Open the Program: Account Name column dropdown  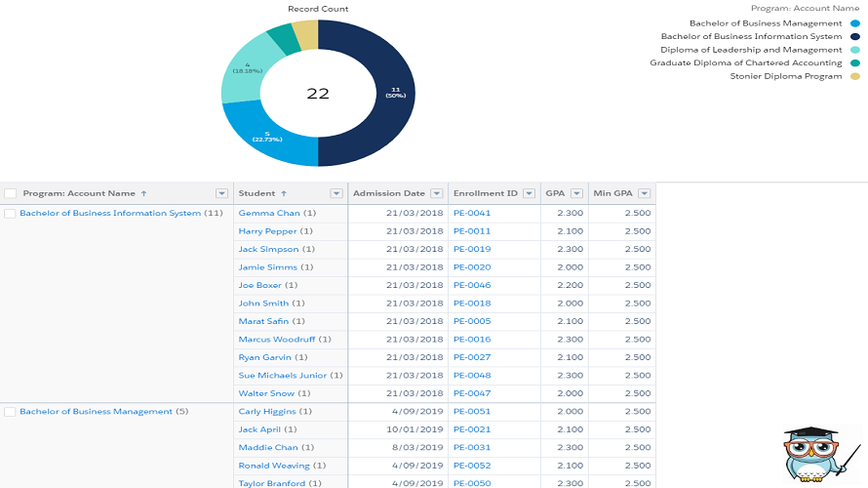(x=221, y=193)
